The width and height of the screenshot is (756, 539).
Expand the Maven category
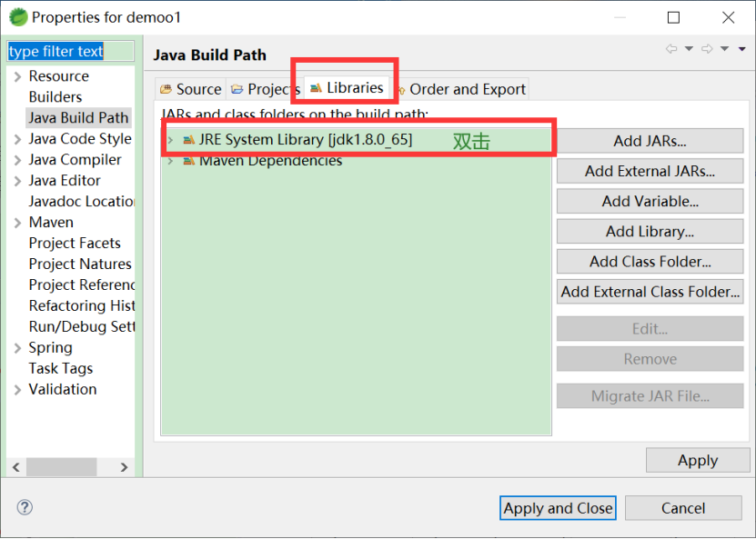tap(18, 223)
